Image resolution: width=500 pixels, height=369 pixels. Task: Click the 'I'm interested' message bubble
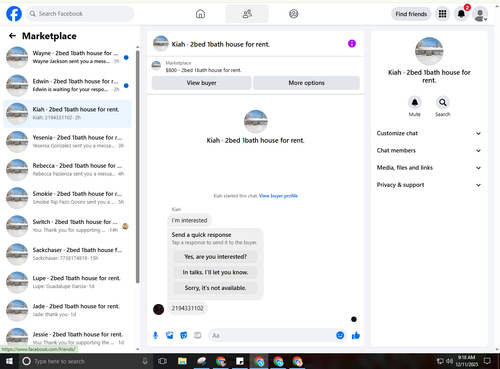[189, 220]
